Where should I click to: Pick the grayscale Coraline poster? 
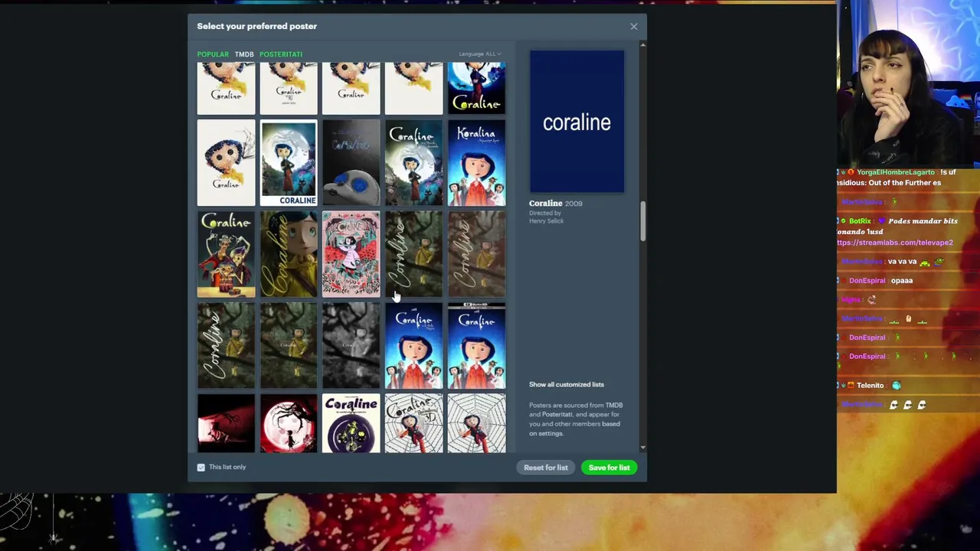(x=351, y=346)
